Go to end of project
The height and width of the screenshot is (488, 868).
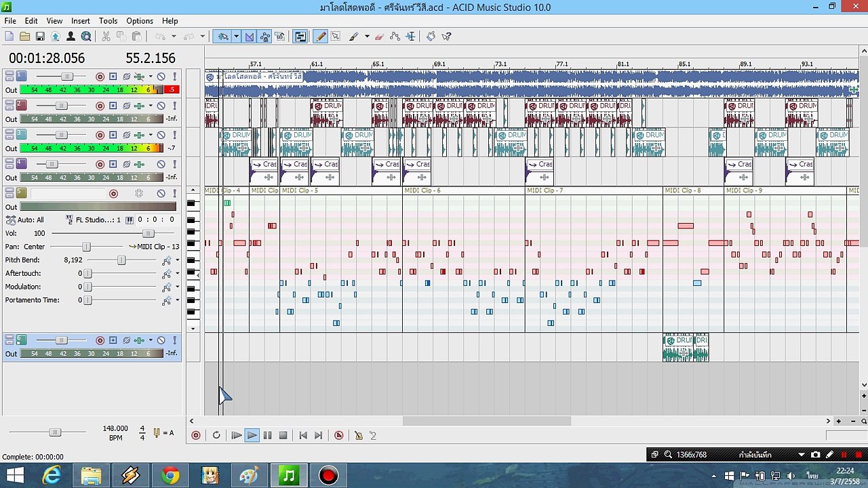319,435
